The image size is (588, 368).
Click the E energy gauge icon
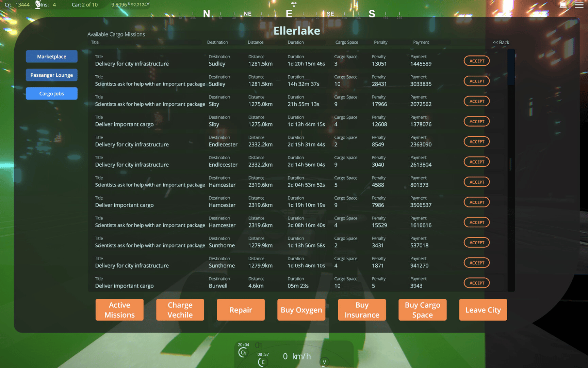coord(262,362)
